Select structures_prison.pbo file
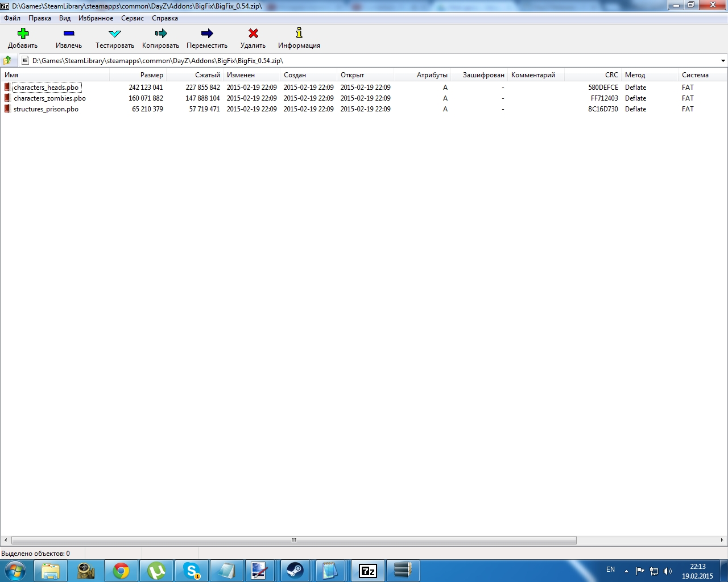This screenshot has width=728, height=582. click(x=46, y=109)
